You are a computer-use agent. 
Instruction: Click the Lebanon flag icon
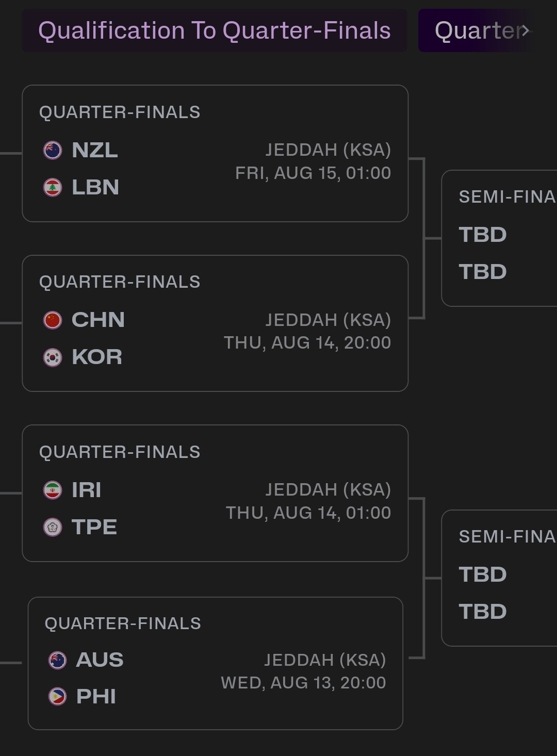point(53,187)
